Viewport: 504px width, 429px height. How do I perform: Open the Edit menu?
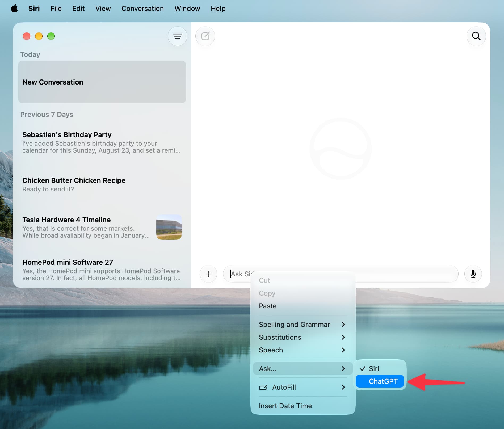pos(78,9)
